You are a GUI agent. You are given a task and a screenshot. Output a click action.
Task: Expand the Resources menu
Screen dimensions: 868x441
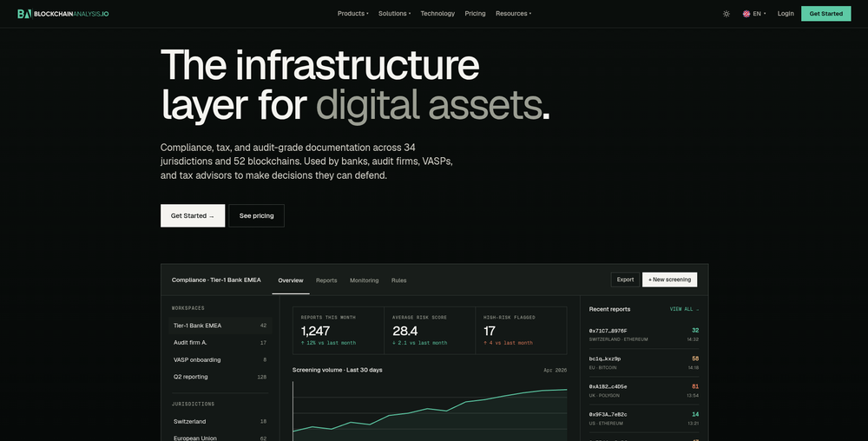point(513,14)
